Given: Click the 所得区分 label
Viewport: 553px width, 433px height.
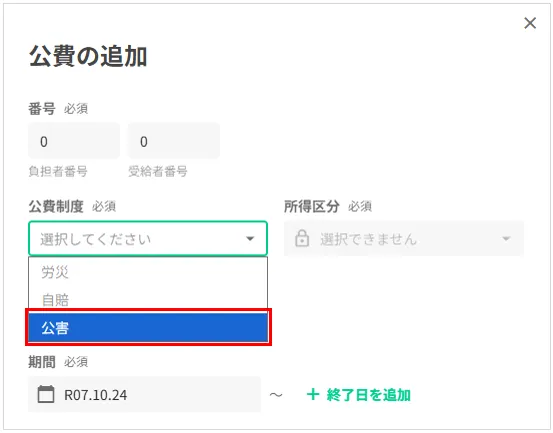Looking at the screenshot, I should pos(312,206).
